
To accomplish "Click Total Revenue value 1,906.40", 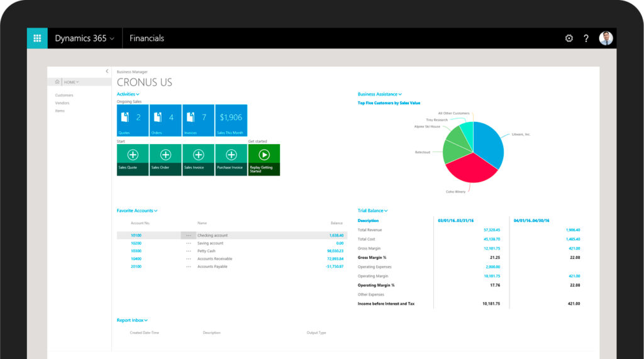I will click(573, 230).
